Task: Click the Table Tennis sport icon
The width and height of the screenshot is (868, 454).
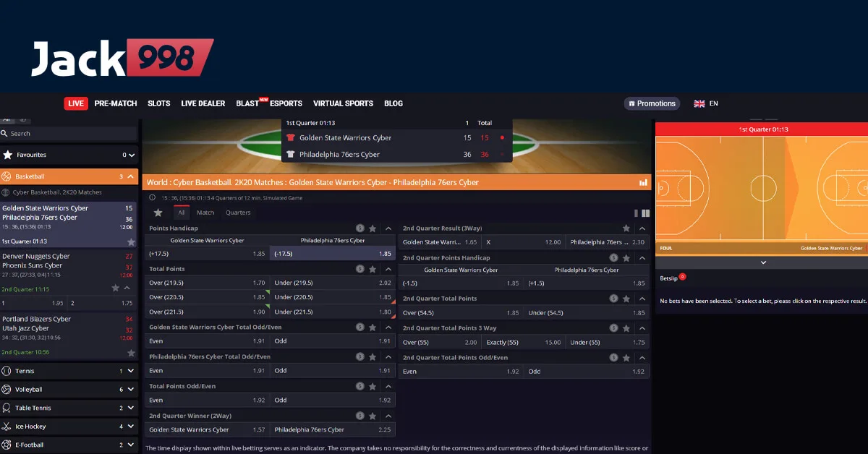Action: pyautogui.click(x=7, y=408)
